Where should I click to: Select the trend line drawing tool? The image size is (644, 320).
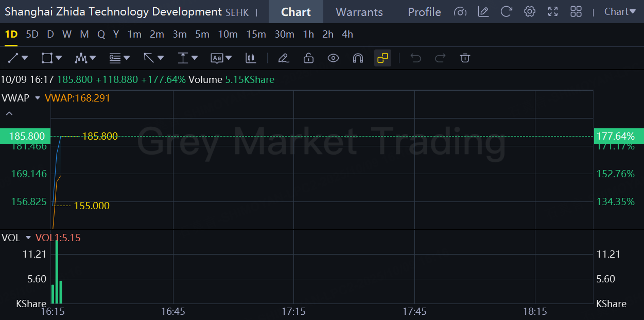tap(13, 58)
